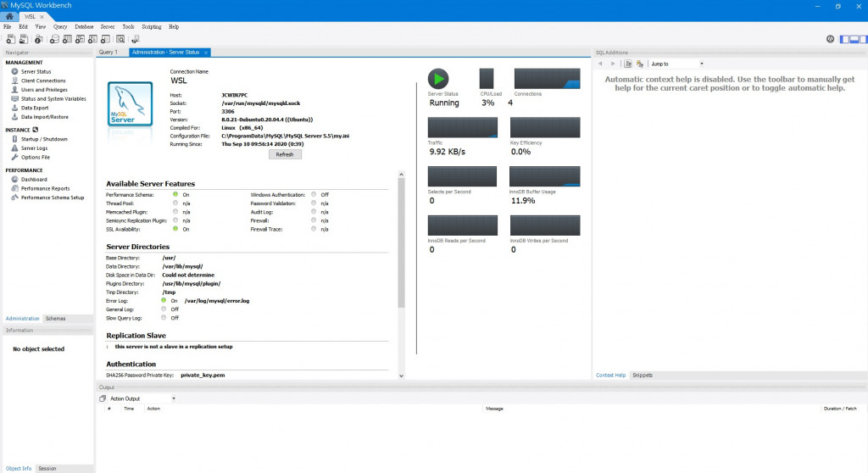Open Options File
This screenshot has height=473, width=868.
(36, 158)
